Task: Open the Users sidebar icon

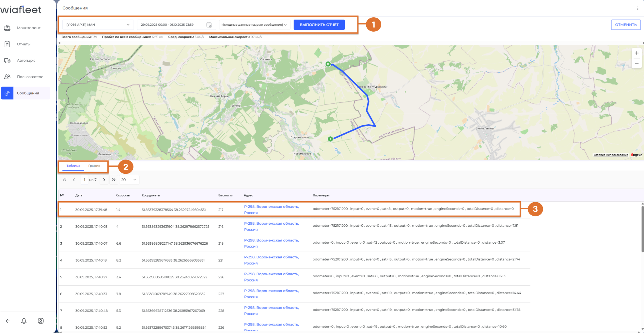Action: coord(8,77)
